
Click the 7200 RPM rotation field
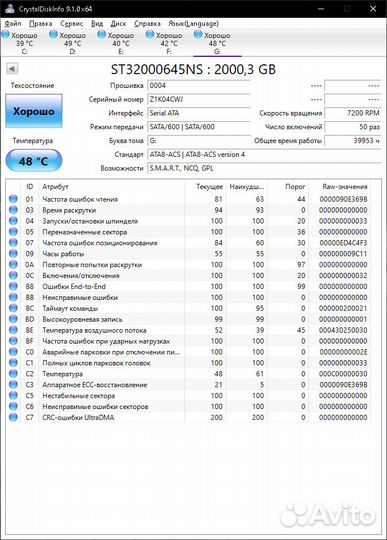(353, 113)
